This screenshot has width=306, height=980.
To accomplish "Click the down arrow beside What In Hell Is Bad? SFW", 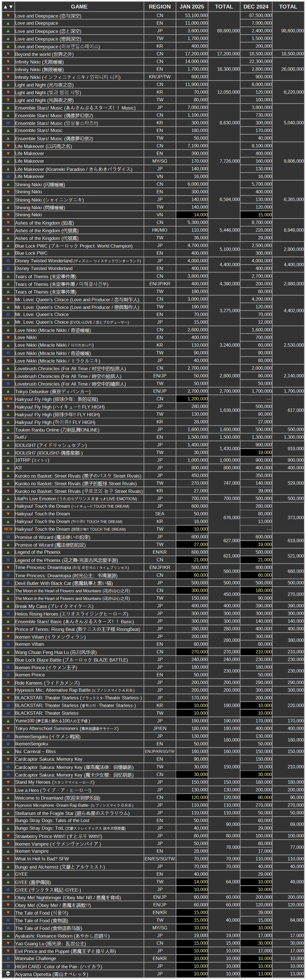I will coord(8,859).
